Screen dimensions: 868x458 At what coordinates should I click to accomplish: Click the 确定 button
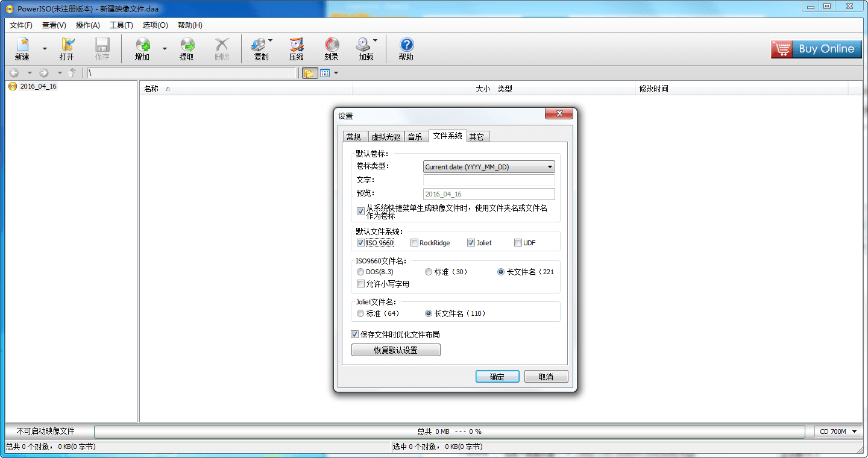point(497,377)
